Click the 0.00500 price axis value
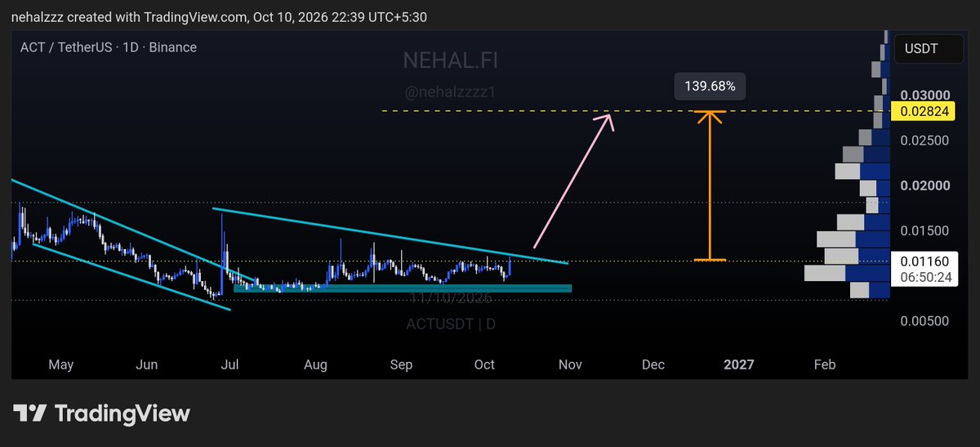Screen dimensions: 980x447 point(924,321)
